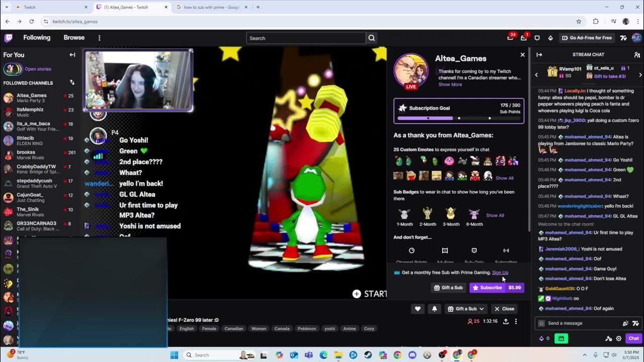Click the Twitch search field
This screenshot has width=644, height=362.
pos(306,38)
